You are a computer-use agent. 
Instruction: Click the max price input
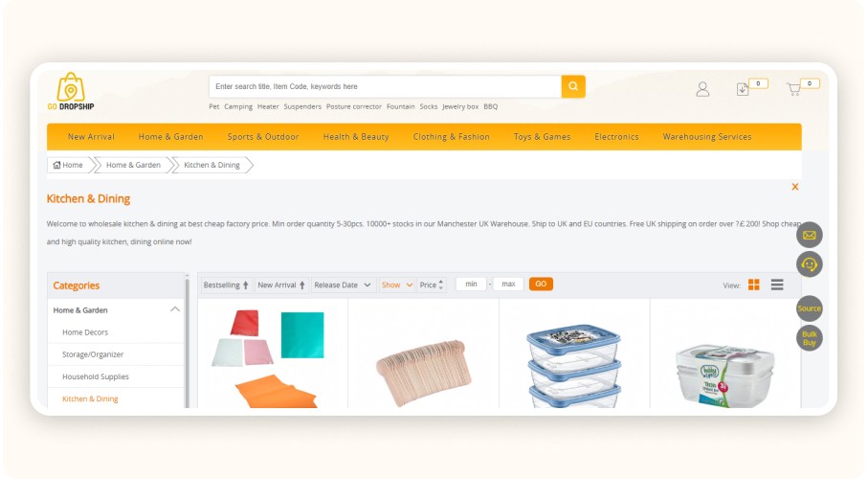click(508, 284)
